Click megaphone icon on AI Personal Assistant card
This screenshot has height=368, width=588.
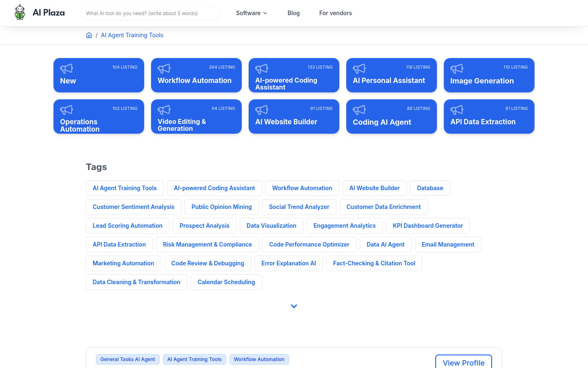coord(359,69)
